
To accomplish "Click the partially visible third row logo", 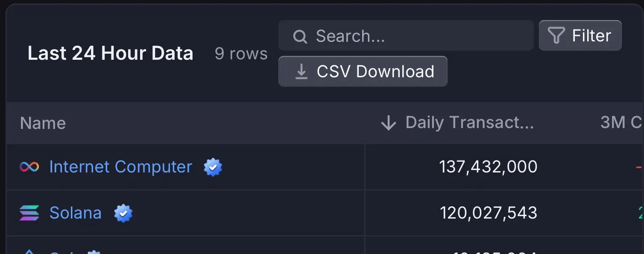I will coord(29,251).
